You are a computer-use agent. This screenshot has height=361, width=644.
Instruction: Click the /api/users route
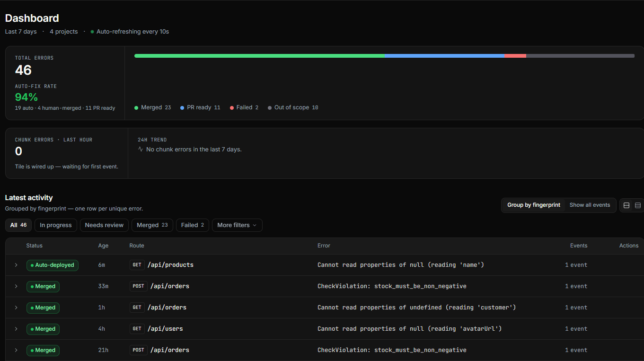[x=165, y=329]
